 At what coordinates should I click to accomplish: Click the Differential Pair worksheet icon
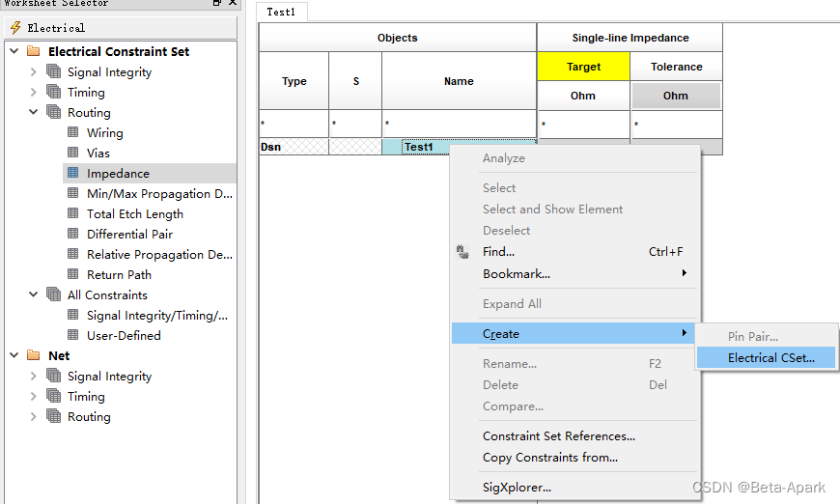pos(73,235)
